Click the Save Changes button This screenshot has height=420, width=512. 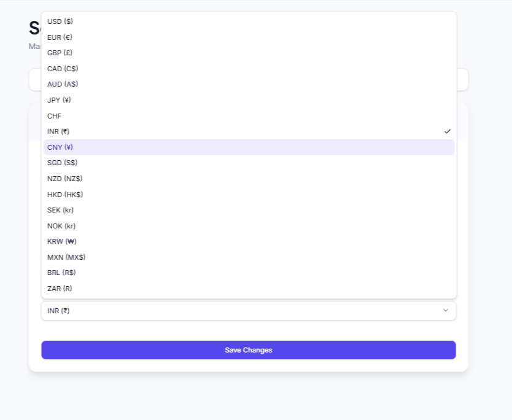tap(249, 350)
